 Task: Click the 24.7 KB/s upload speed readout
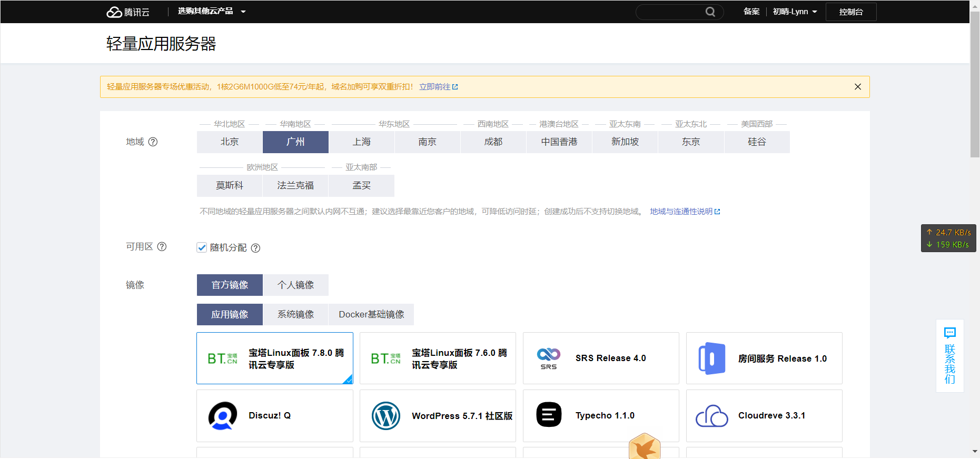point(949,232)
